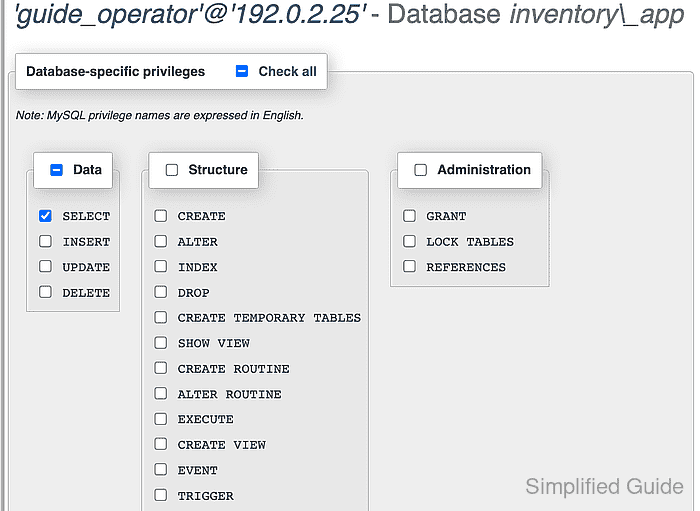
Task: Enable the INSERT privilege checkbox
Action: point(46,241)
